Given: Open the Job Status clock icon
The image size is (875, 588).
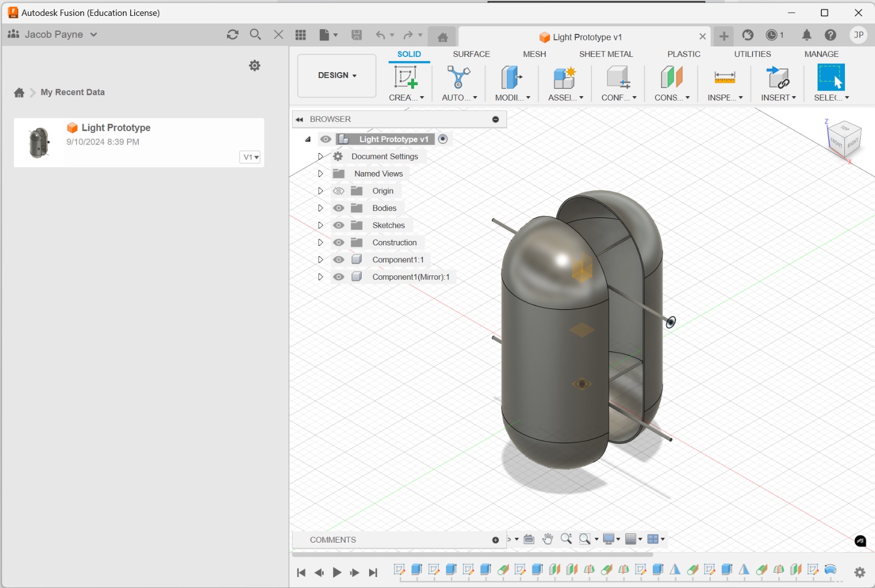Looking at the screenshot, I should pyautogui.click(x=772, y=35).
